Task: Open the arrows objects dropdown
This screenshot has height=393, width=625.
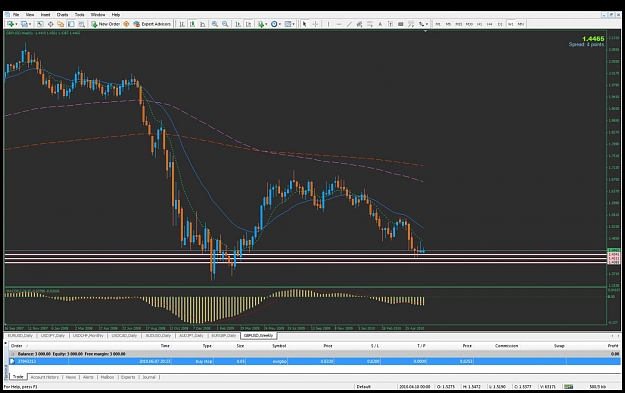Action: 423,24
